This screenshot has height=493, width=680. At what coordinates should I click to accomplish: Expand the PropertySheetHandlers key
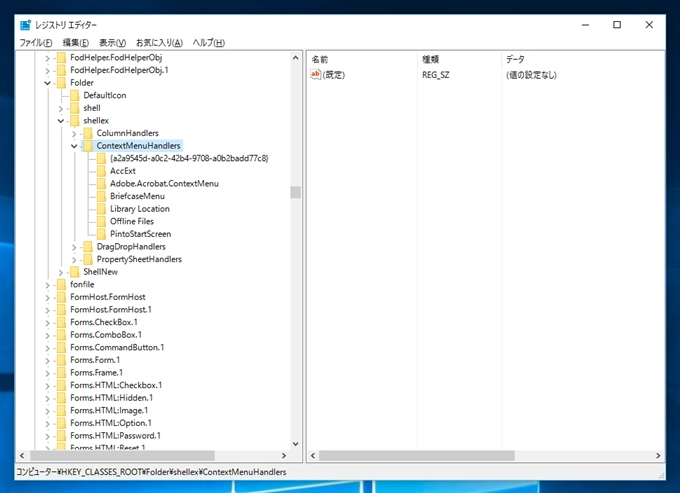point(74,260)
